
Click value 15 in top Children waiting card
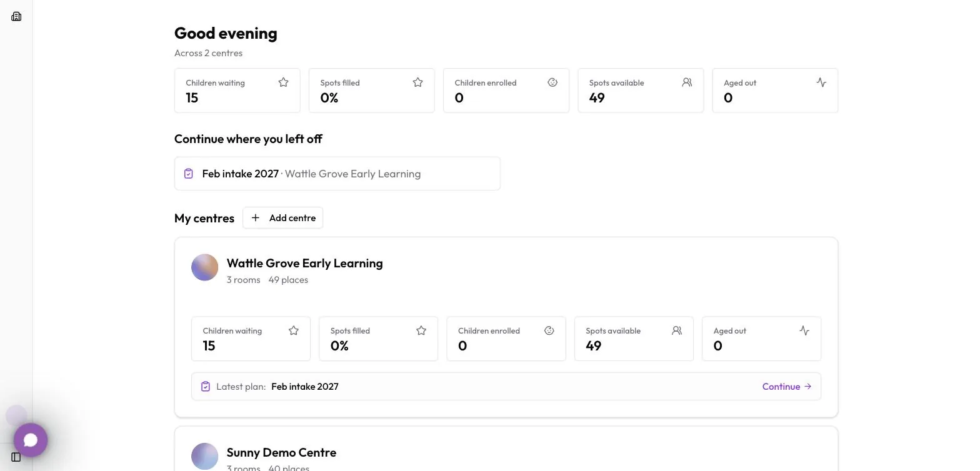click(192, 98)
